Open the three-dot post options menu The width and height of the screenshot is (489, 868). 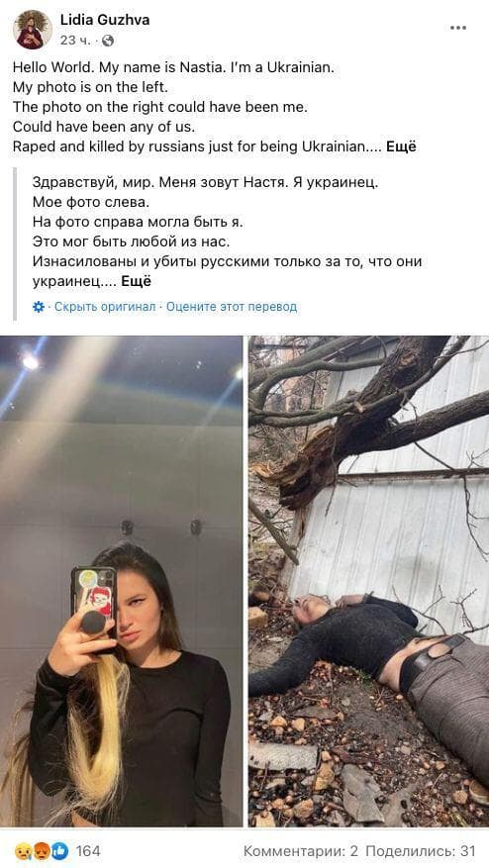click(x=458, y=29)
